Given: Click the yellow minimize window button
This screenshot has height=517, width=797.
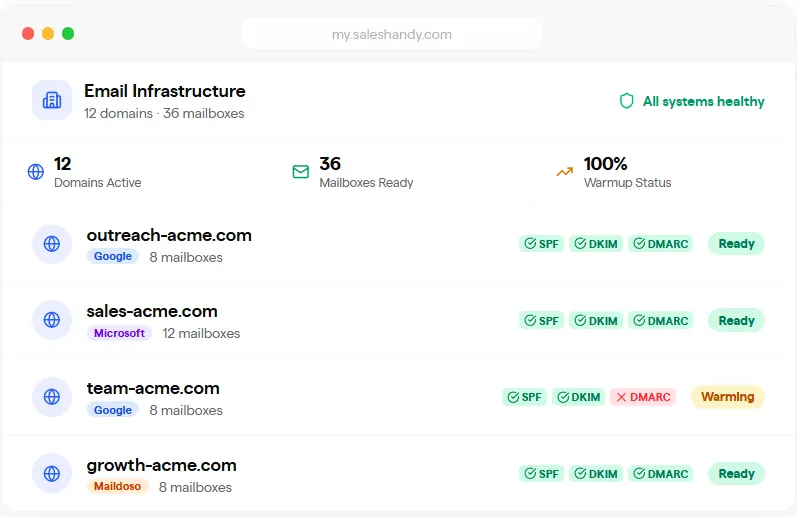Looking at the screenshot, I should click(48, 34).
